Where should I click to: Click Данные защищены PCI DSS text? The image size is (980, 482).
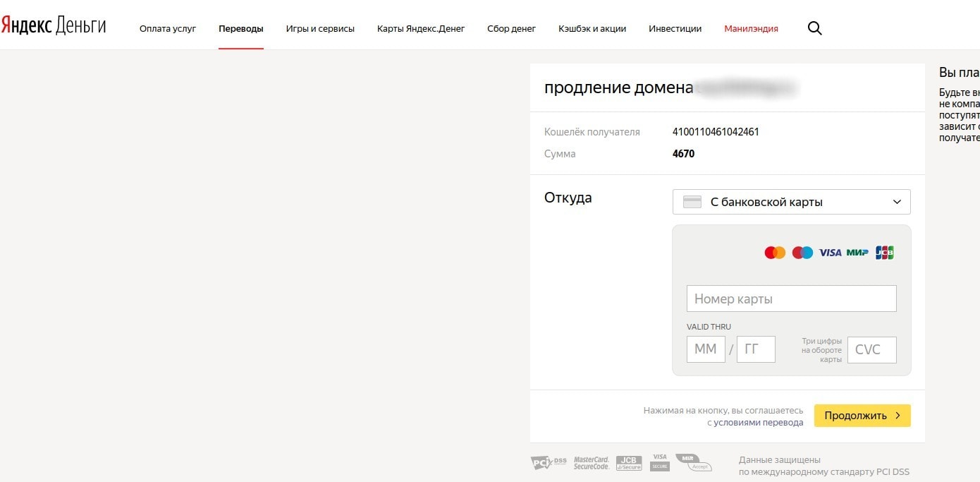825,466
